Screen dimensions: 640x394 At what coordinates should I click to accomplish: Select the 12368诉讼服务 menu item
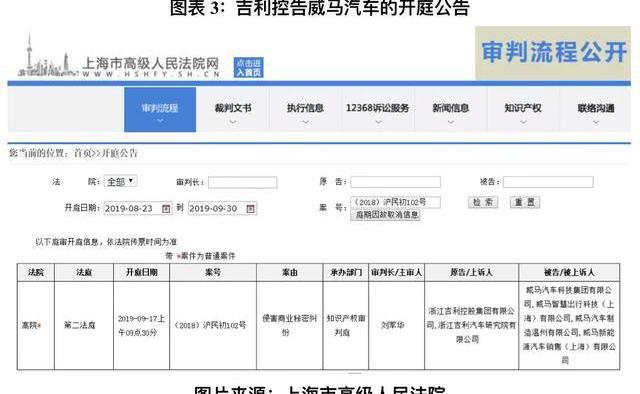pos(378,108)
